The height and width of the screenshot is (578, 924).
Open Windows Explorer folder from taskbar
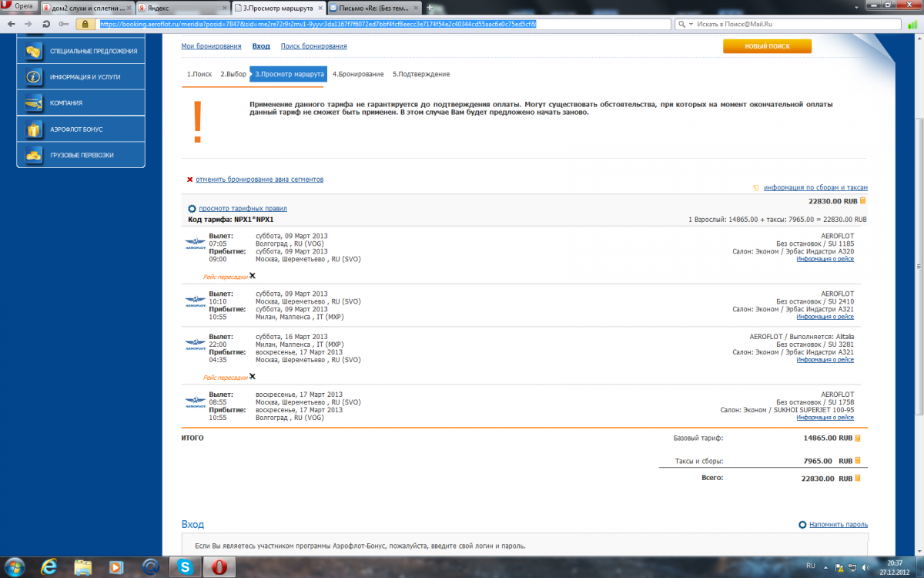pyautogui.click(x=83, y=566)
